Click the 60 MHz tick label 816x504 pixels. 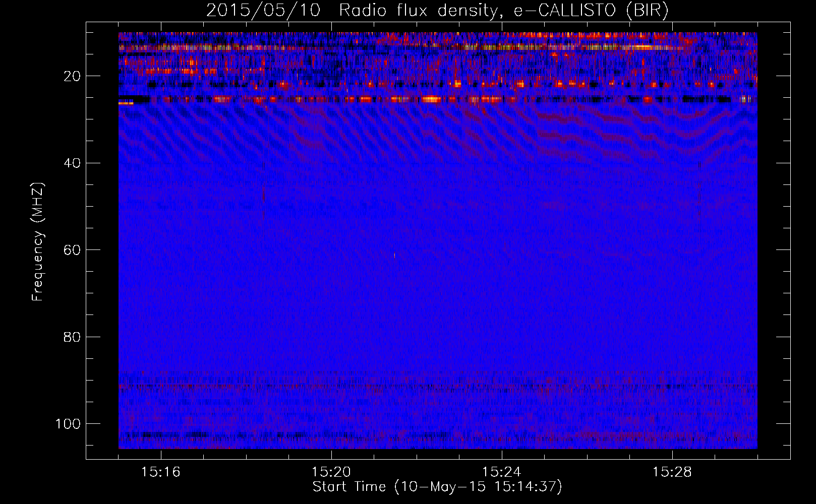73,250
